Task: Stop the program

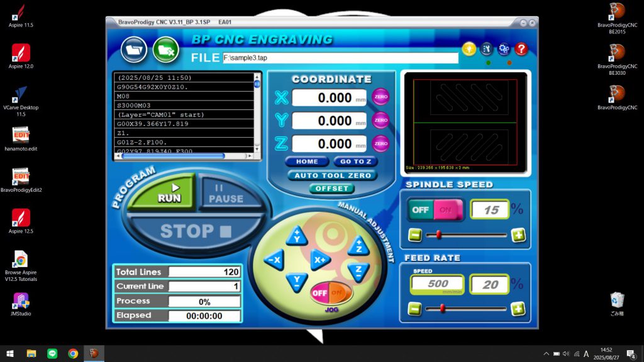Action: pos(196,231)
